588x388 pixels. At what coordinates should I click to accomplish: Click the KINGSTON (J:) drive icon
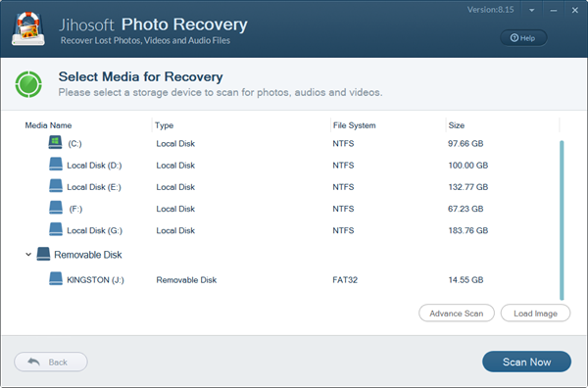[x=56, y=279]
